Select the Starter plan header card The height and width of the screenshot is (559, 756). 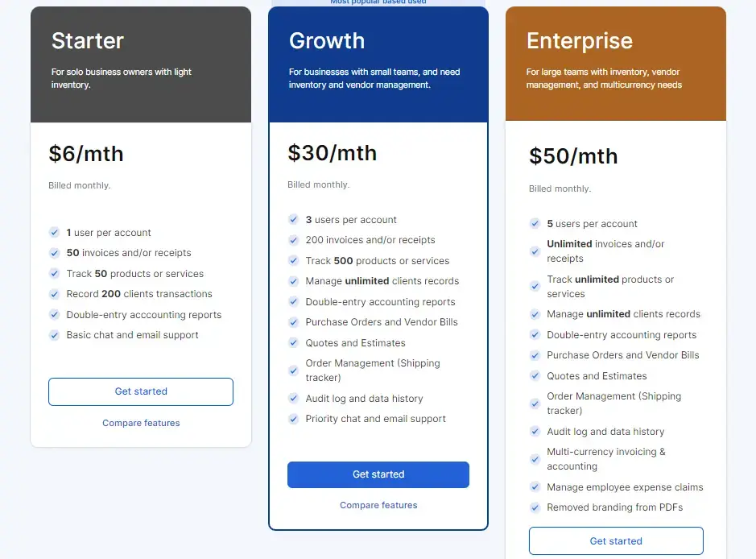click(141, 64)
